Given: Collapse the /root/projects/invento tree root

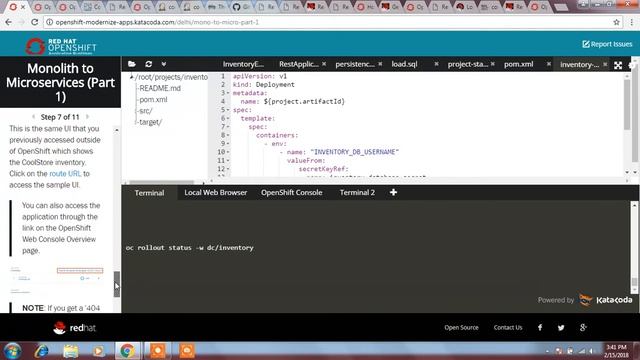Looking at the screenshot, I should point(131,77).
